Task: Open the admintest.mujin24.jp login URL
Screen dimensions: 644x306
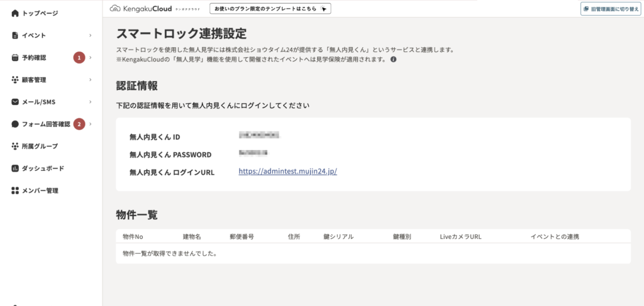Action: [287, 171]
